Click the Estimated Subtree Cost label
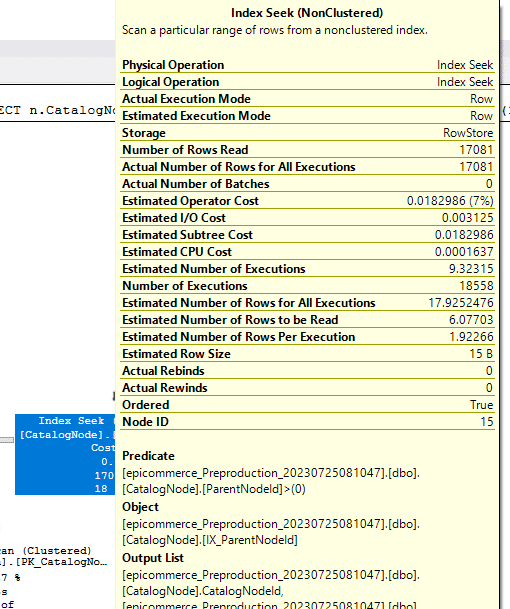The width and height of the screenshot is (510, 609). pyautogui.click(x=187, y=235)
